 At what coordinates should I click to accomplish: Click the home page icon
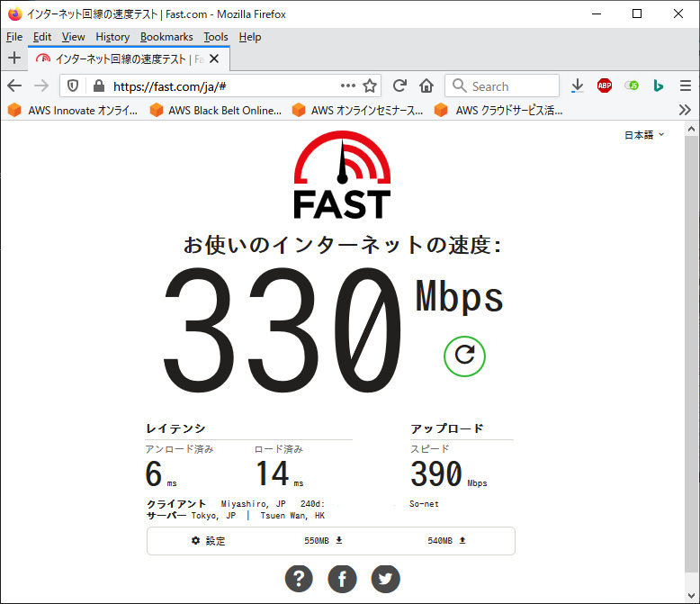click(426, 86)
